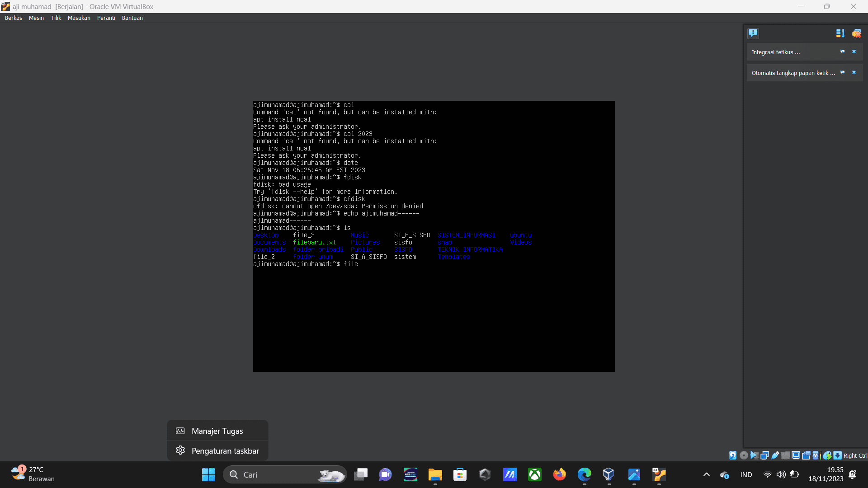868x488 pixels.
Task: Click the sort notifications order icon
Action: point(840,33)
